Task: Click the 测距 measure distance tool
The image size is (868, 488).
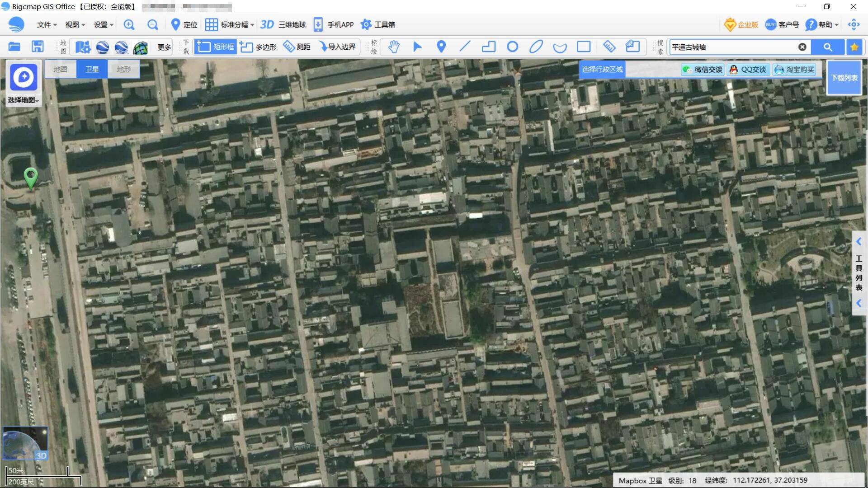Action: click(x=297, y=47)
